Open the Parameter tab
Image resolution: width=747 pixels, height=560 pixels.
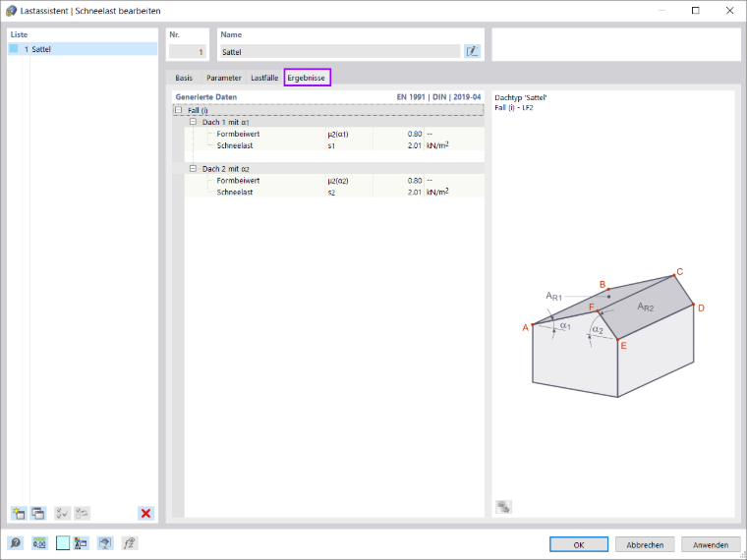[x=223, y=78]
